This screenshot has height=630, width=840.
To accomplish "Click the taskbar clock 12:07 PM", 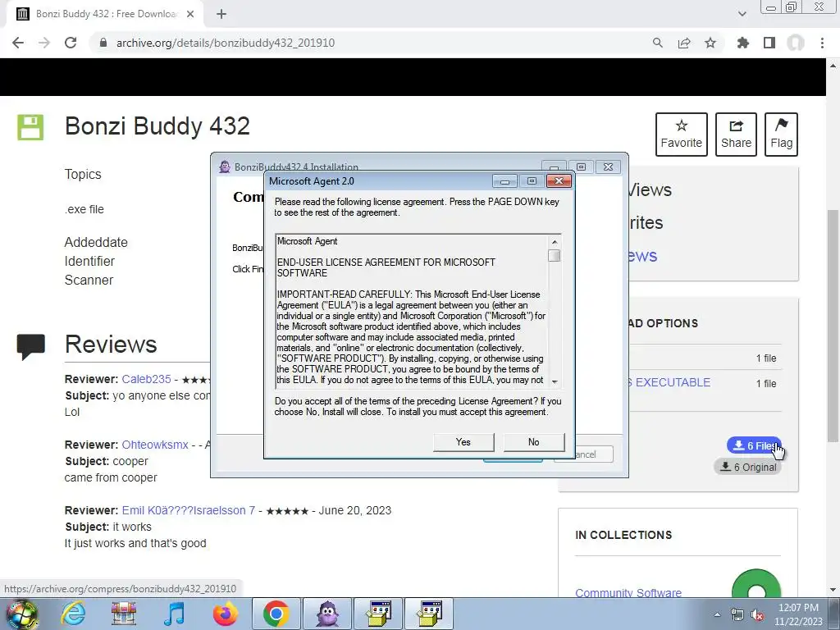I will tap(798, 608).
